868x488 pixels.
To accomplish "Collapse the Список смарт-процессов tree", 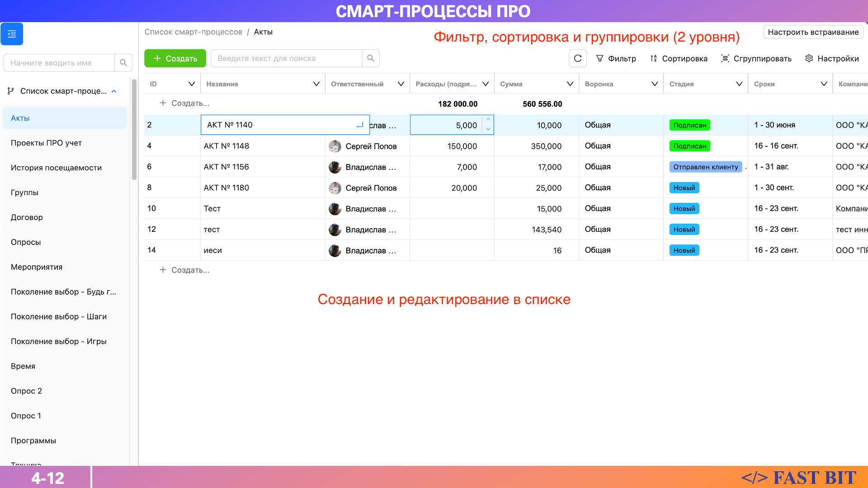I will coord(114,91).
